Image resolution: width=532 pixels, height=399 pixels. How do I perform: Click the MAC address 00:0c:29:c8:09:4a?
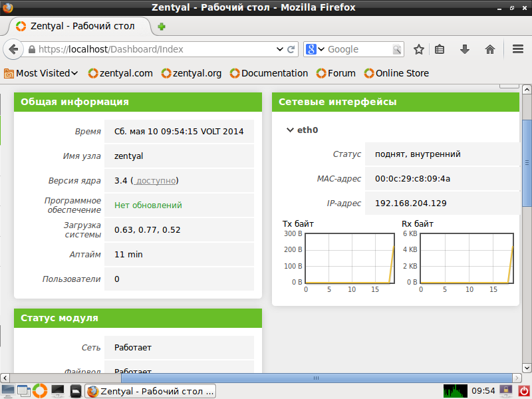click(x=412, y=179)
